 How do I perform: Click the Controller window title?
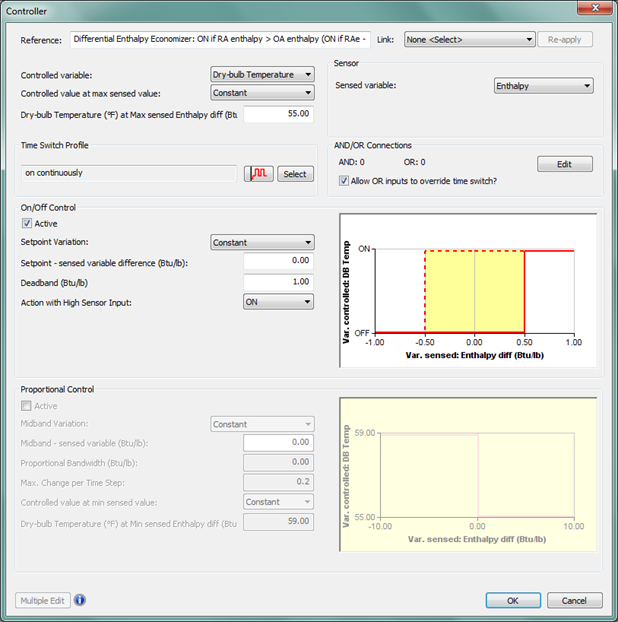[26, 11]
